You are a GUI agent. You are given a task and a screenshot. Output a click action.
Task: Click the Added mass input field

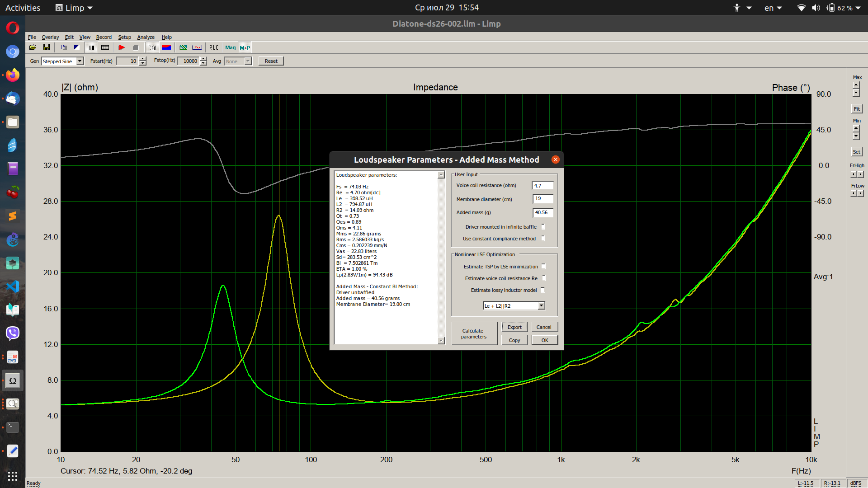(542, 212)
